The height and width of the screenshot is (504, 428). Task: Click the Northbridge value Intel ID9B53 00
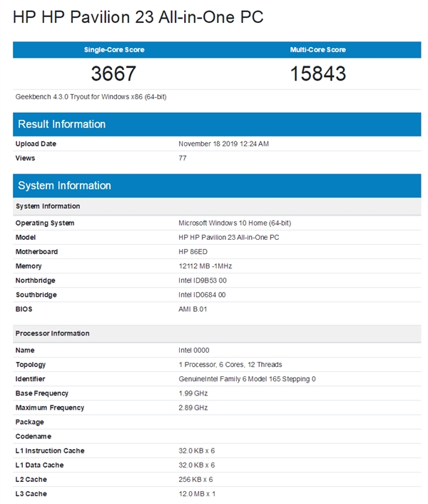(x=202, y=281)
